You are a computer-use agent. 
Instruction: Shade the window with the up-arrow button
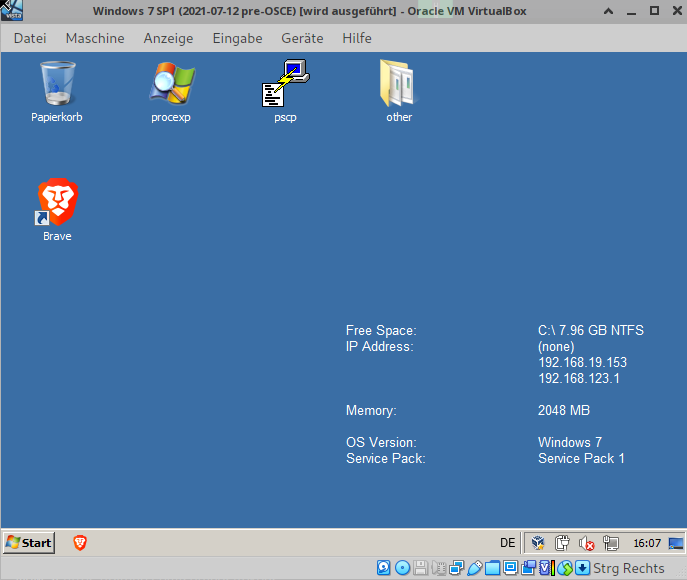tap(608, 11)
